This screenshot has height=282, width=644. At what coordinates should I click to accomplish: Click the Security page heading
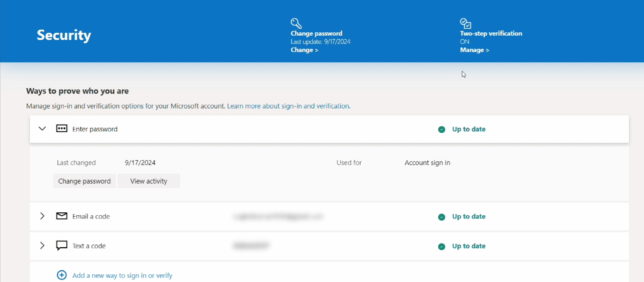[64, 35]
